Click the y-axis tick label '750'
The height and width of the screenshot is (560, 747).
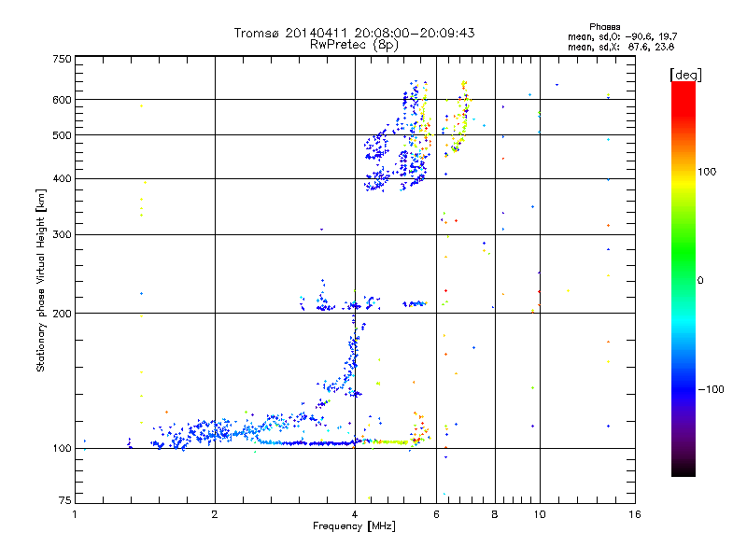[62, 59]
